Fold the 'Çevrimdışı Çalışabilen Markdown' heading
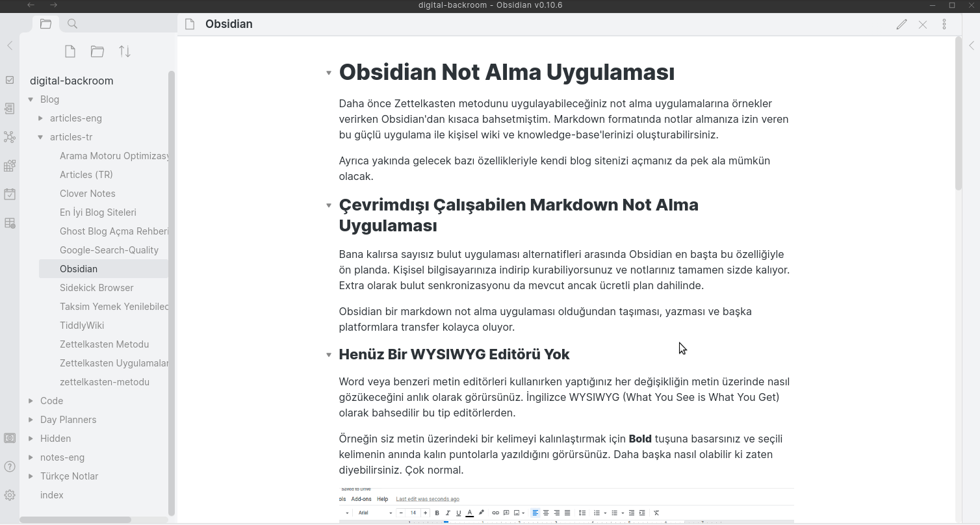The height and width of the screenshot is (525, 980). pyautogui.click(x=329, y=205)
